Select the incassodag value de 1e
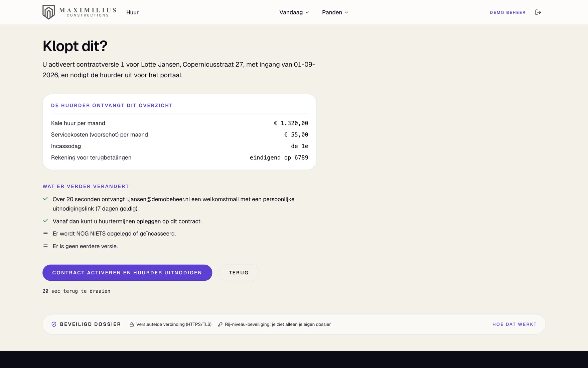The height and width of the screenshot is (368, 588). 300,146
